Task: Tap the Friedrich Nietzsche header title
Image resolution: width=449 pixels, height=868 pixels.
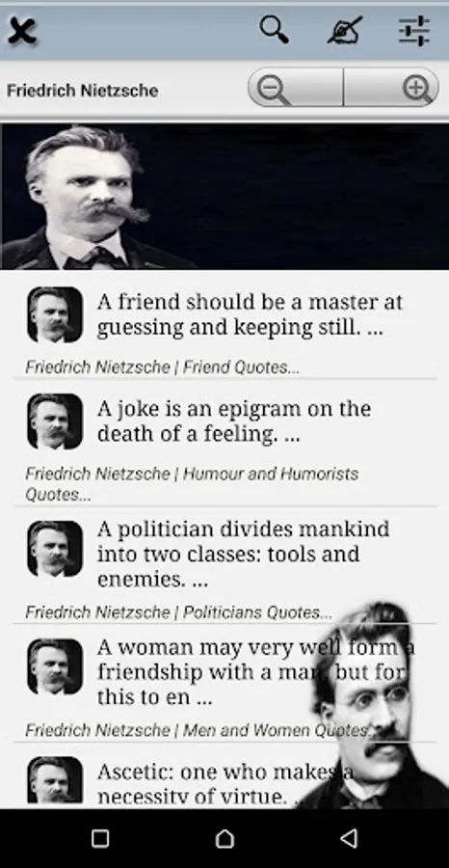Action: [x=83, y=91]
